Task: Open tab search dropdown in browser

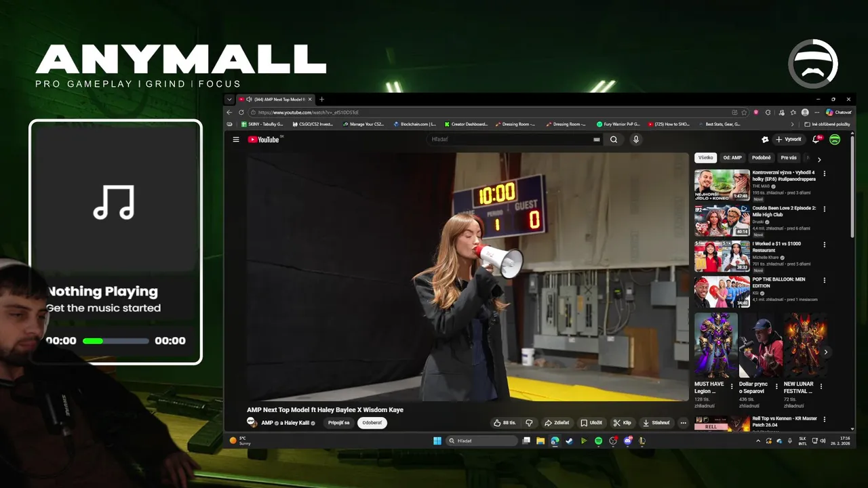Action: tap(229, 100)
